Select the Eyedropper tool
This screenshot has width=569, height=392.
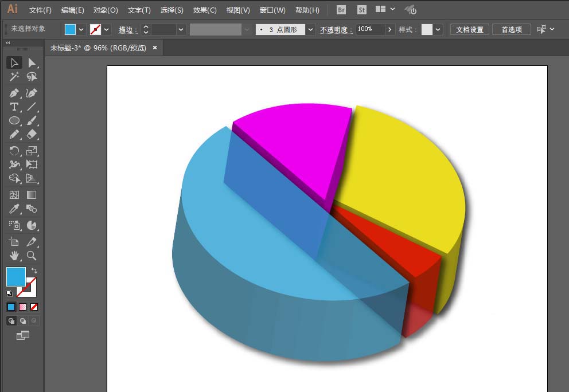[14, 209]
